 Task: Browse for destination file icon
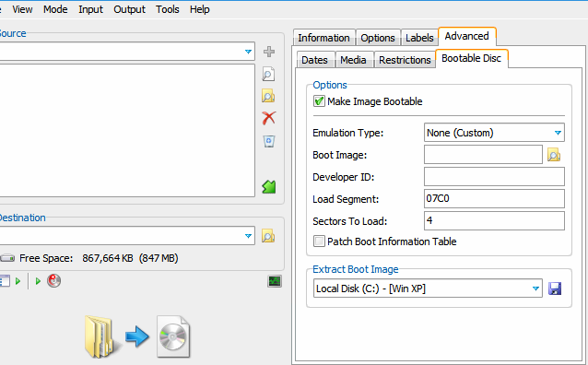coord(268,236)
